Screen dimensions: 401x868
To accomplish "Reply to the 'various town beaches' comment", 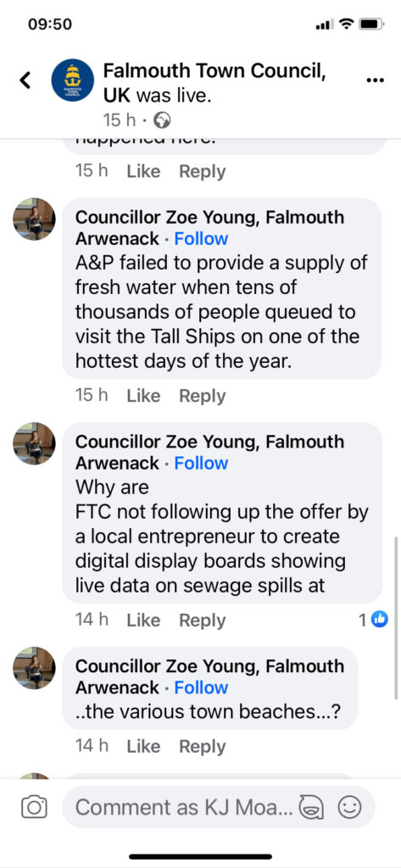I will pos(203,747).
